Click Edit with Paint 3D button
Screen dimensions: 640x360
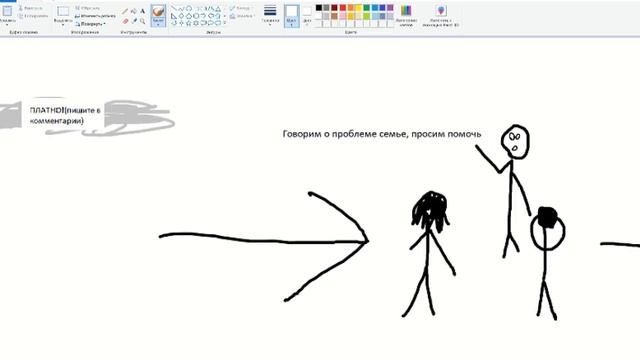[441, 16]
